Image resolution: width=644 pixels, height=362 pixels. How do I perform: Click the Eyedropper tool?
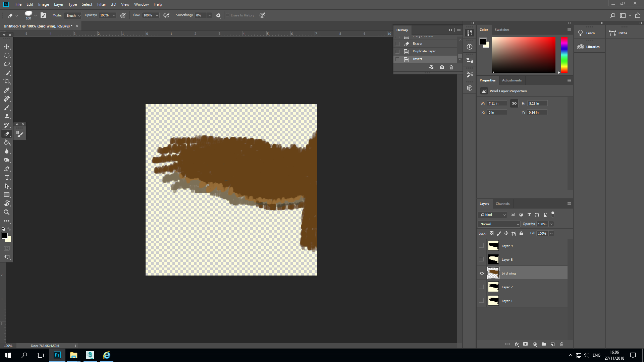coord(7,90)
